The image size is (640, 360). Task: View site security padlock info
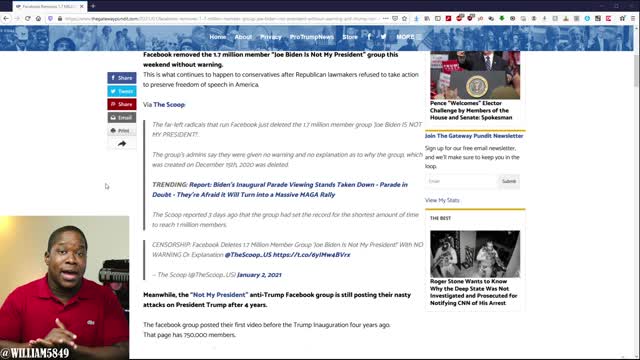tap(60, 18)
